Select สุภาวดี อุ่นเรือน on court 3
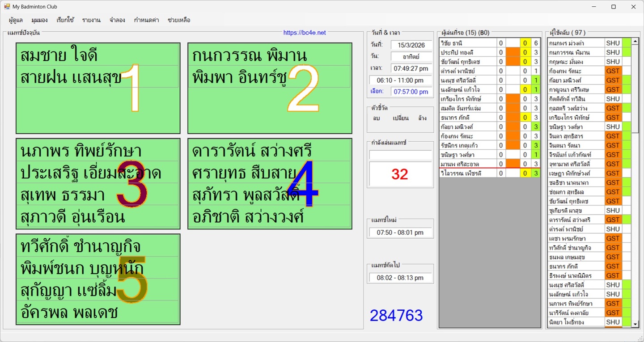Screen dimensions: 644x342 [97, 216]
